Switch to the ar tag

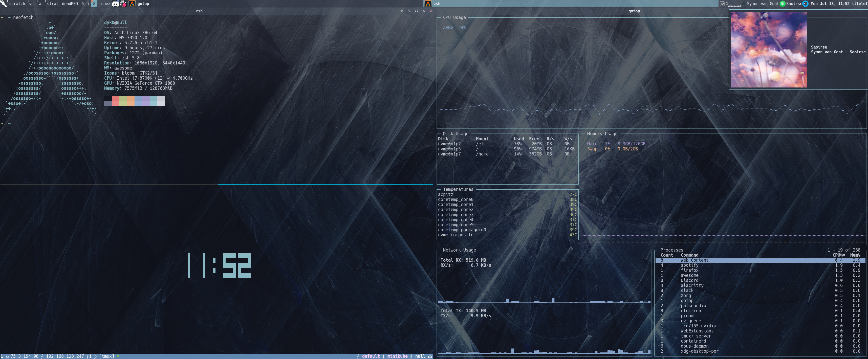[x=41, y=4]
